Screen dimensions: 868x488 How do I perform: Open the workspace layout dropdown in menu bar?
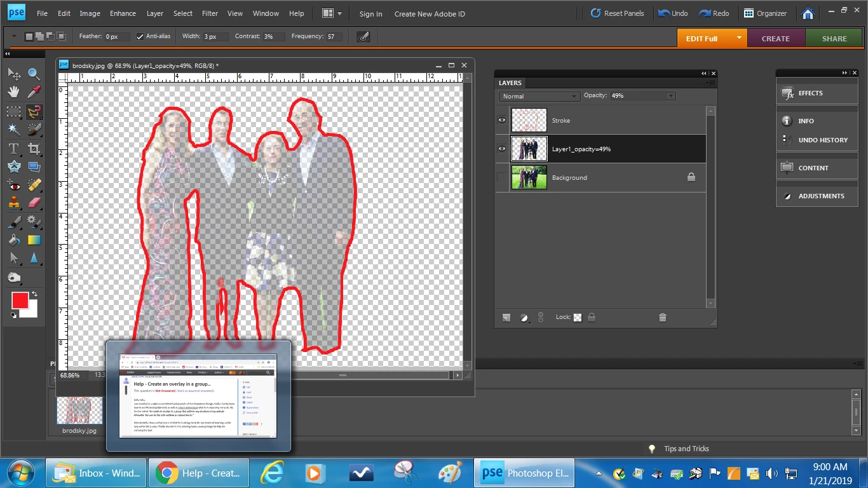click(332, 13)
